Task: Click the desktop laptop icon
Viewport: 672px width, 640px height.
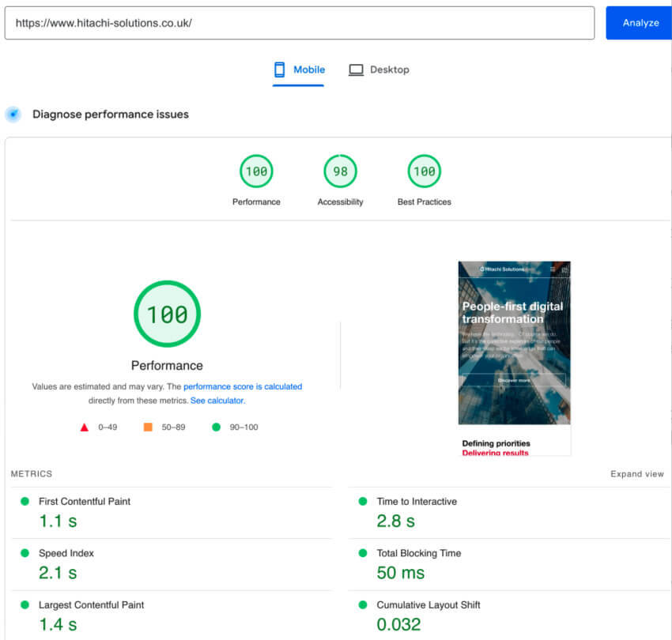Action: 356,70
